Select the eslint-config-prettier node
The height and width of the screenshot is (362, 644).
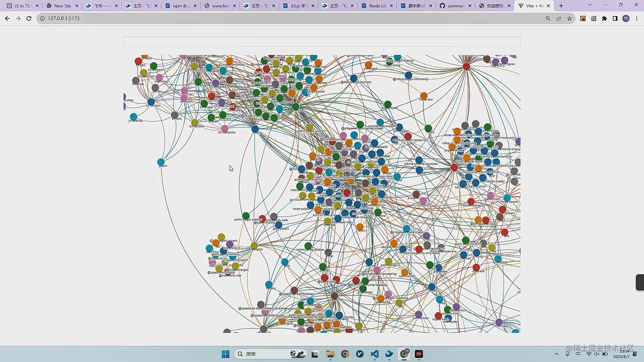click(308, 246)
